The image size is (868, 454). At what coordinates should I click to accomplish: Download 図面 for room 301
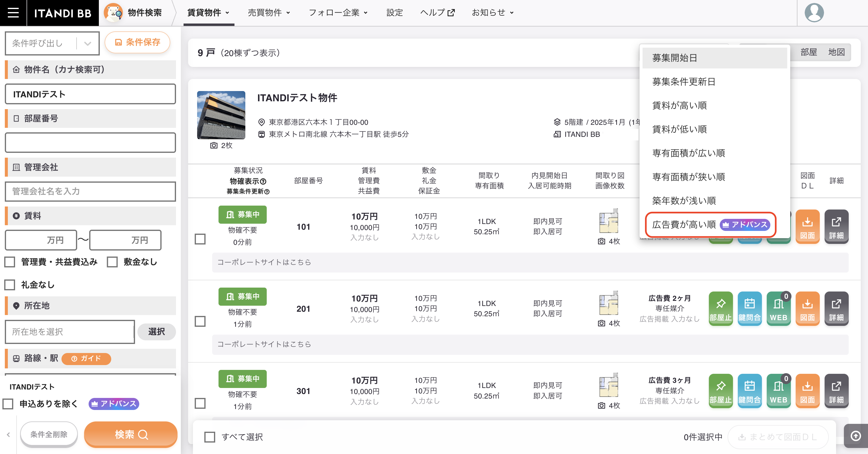point(807,391)
